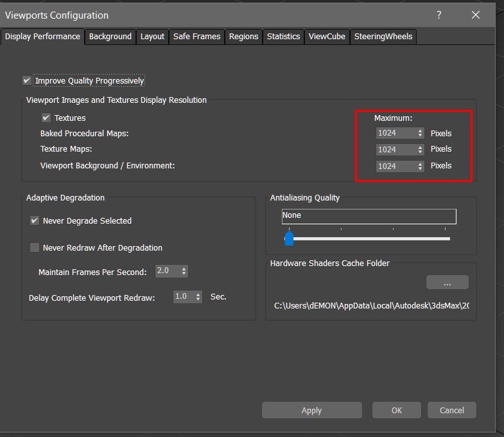Click Texture Maps spinner arrows
Image resolution: width=504 pixels, height=437 pixels.
(420, 149)
